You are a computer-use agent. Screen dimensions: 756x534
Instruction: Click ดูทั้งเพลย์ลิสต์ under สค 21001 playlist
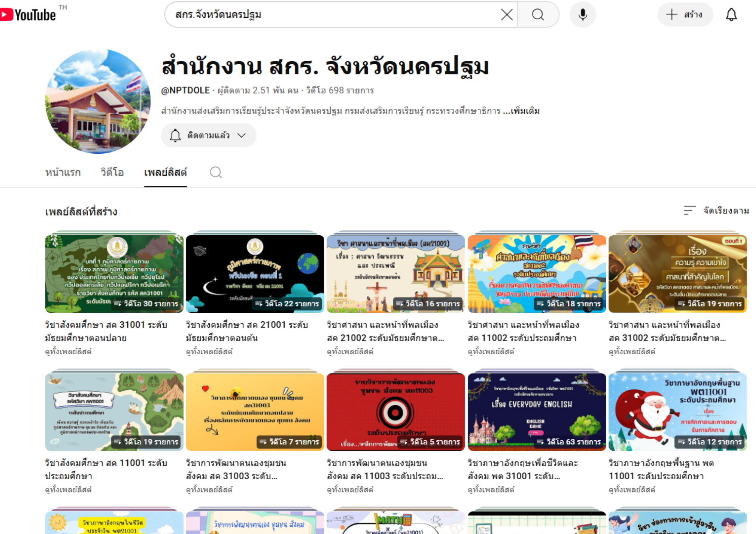pyautogui.click(x=209, y=352)
